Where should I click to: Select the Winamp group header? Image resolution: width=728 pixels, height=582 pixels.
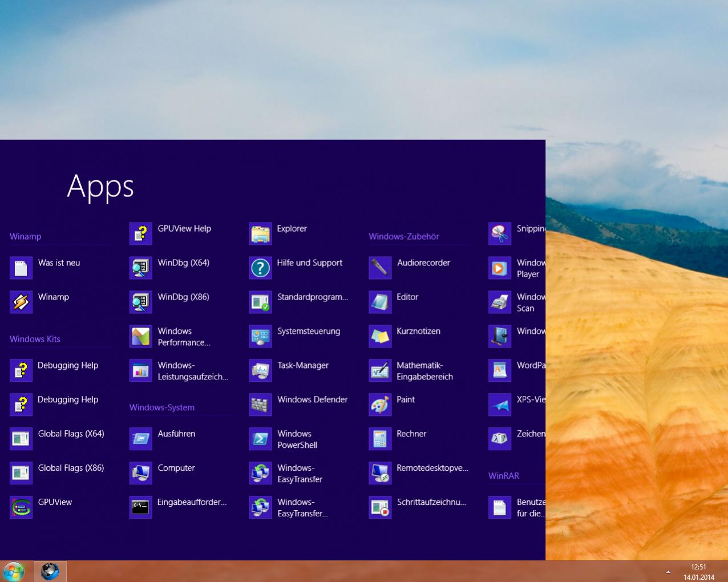click(x=25, y=236)
